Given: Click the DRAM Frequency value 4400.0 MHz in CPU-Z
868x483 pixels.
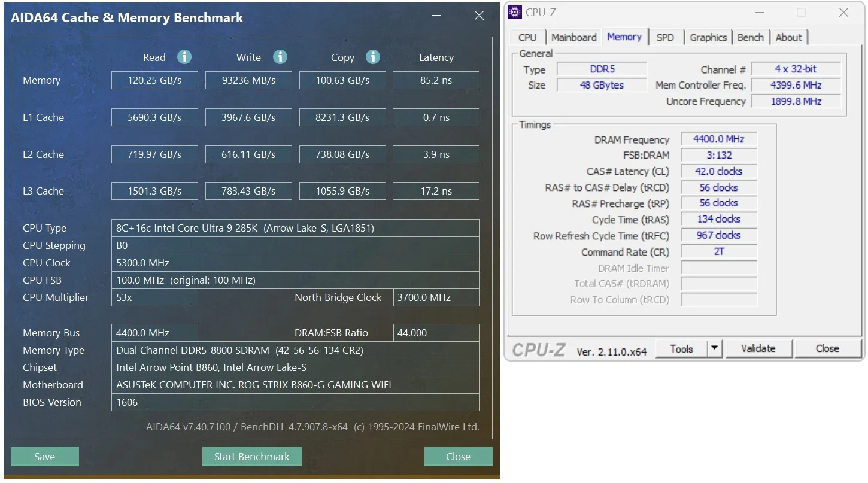Looking at the screenshot, I should 719,139.
